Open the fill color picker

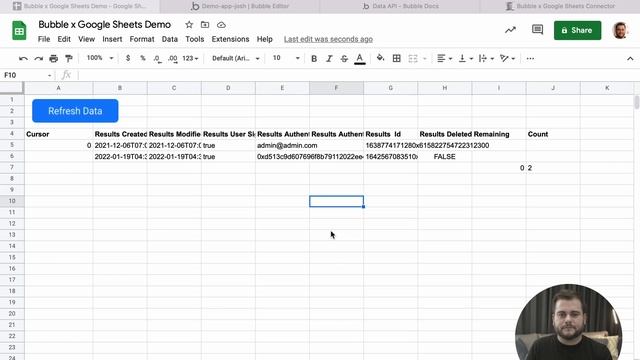click(x=380, y=58)
